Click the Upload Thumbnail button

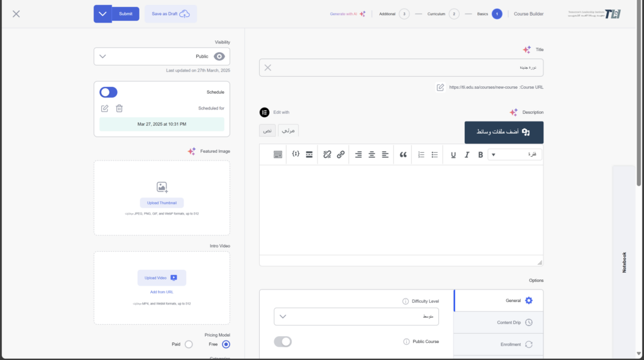[162, 203]
